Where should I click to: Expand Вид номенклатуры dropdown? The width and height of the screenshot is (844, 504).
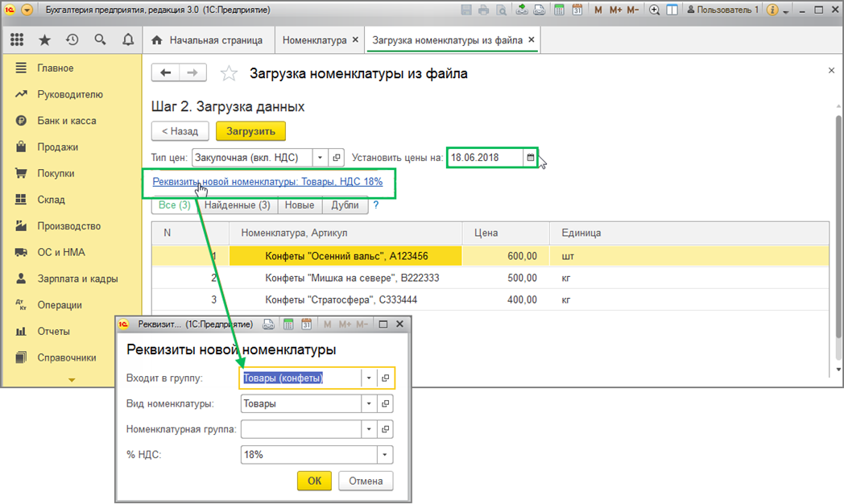click(x=369, y=403)
